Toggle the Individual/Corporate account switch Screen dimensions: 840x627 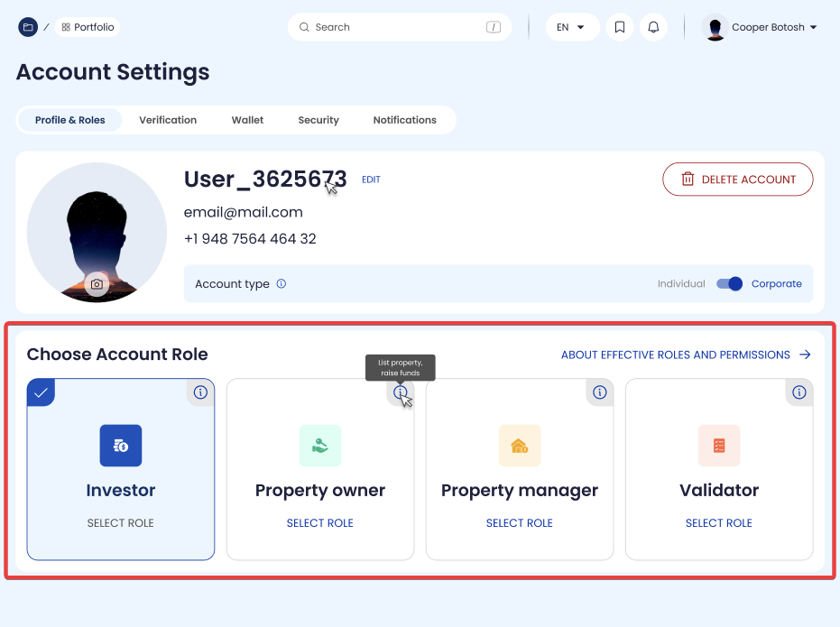coord(729,283)
